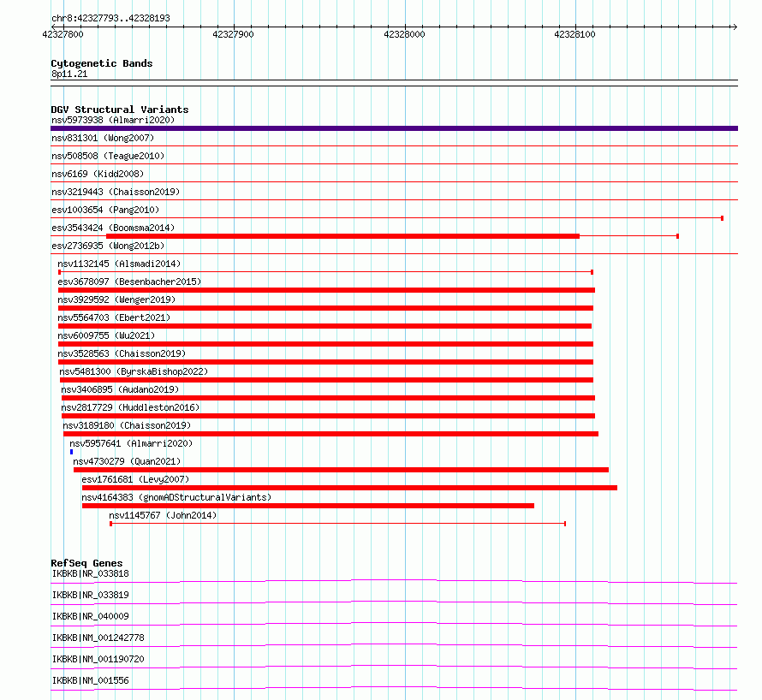The width and height of the screenshot is (762, 700).
Task: Click the DGV Structural Variants track title
Action: click(x=120, y=110)
